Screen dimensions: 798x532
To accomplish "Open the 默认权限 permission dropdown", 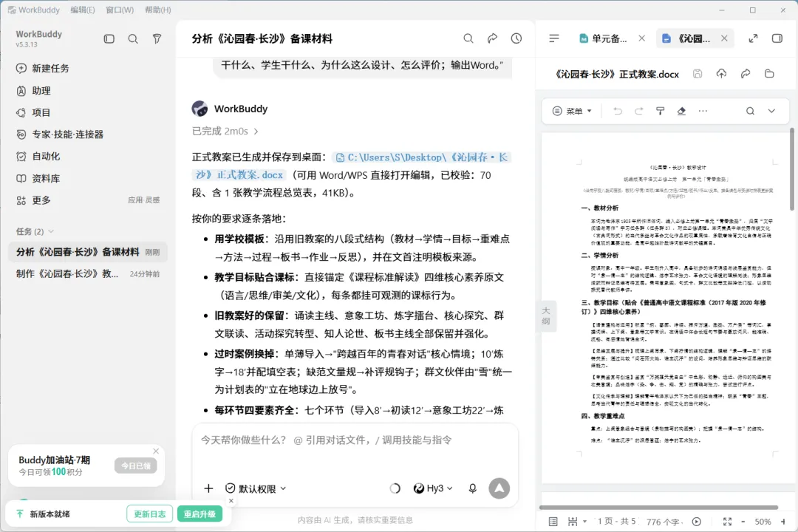I will pyautogui.click(x=256, y=488).
